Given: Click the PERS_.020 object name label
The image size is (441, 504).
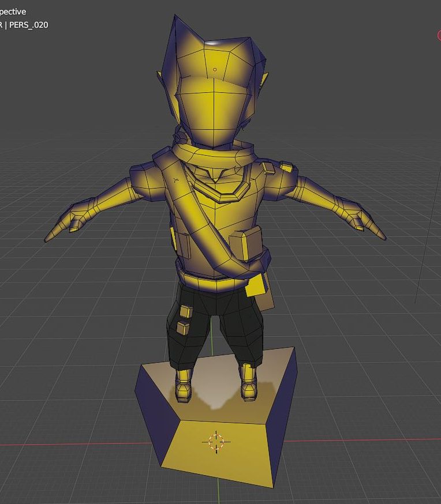Looking at the screenshot, I should click(28, 25).
